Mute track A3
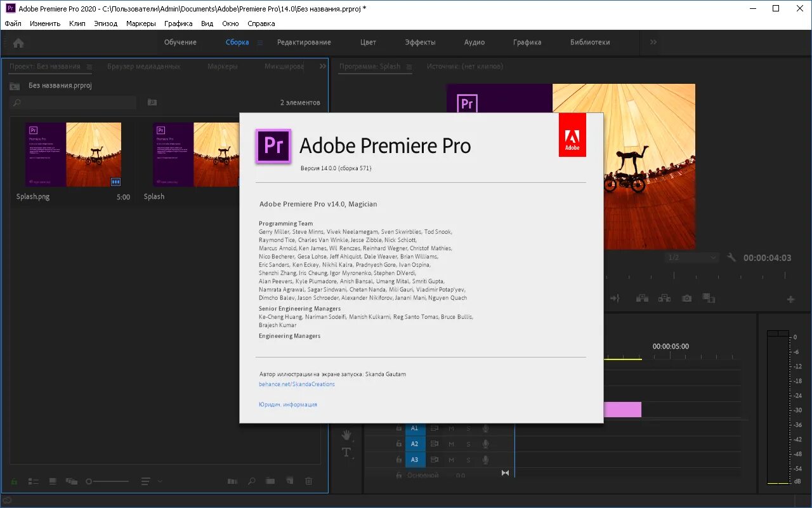 tap(452, 460)
